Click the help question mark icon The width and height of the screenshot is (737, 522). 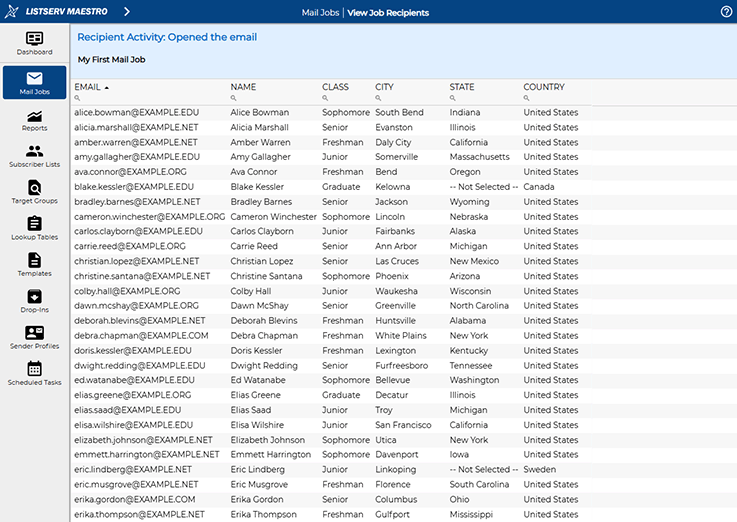pos(726,12)
